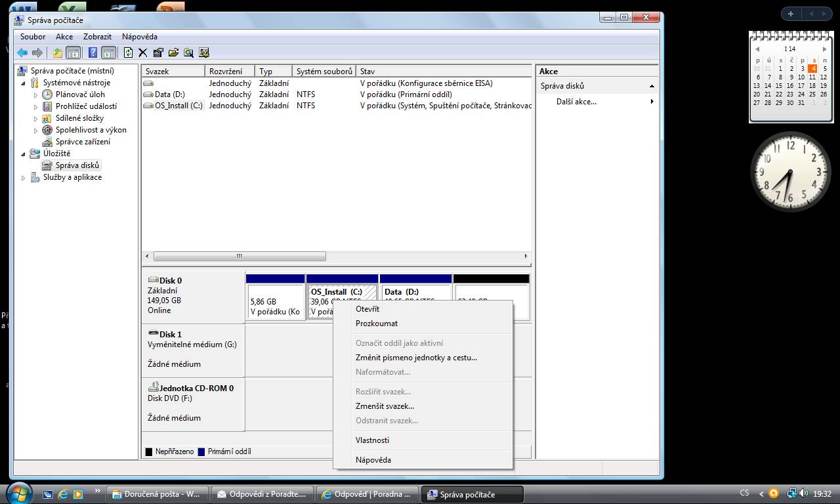Viewport: 840px width, 504px height.
Task: Click Disk 1 removable medium label
Action: [193, 349]
